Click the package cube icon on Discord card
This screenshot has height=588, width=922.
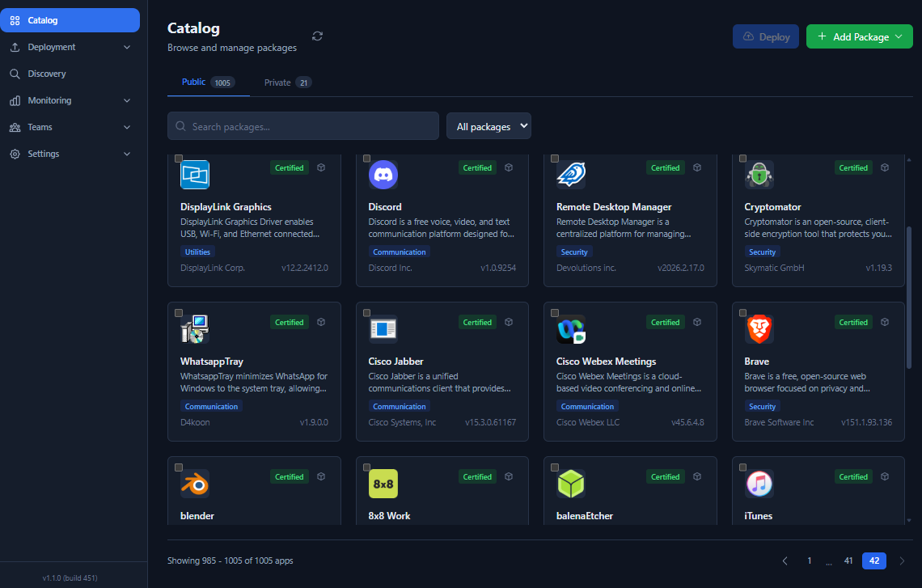point(510,167)
